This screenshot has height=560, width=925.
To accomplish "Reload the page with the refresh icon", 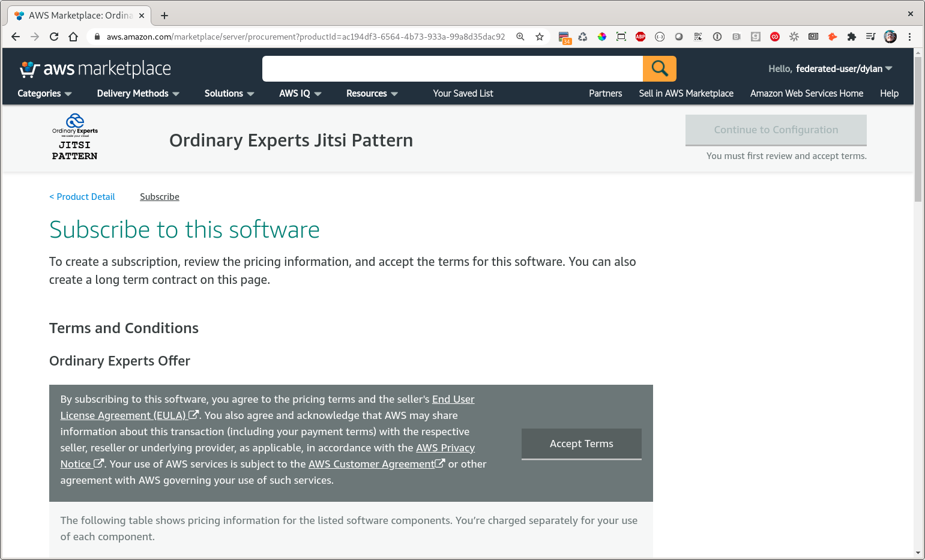I will coord(54,37).
